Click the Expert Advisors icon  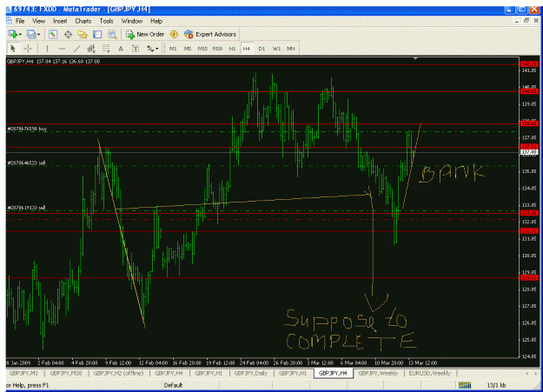(x=189, y=34)
